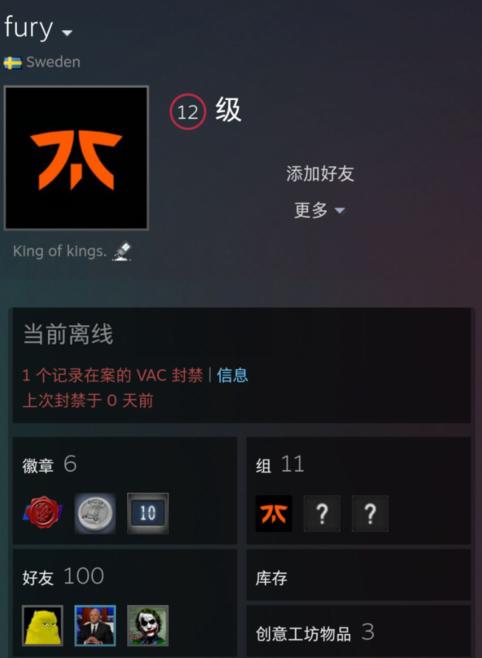
Task: Open the 好友 100 friends list
Action: (63, 577)
